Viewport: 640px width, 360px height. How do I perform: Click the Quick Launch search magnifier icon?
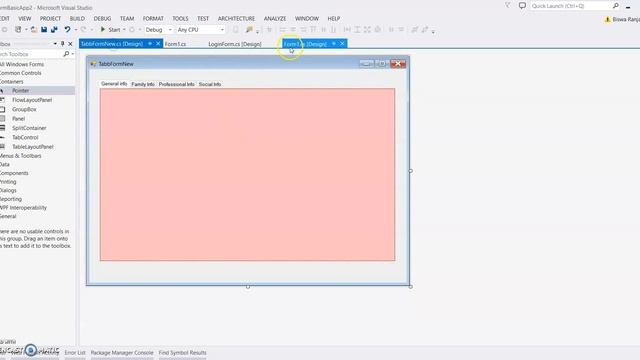point(616,6)
